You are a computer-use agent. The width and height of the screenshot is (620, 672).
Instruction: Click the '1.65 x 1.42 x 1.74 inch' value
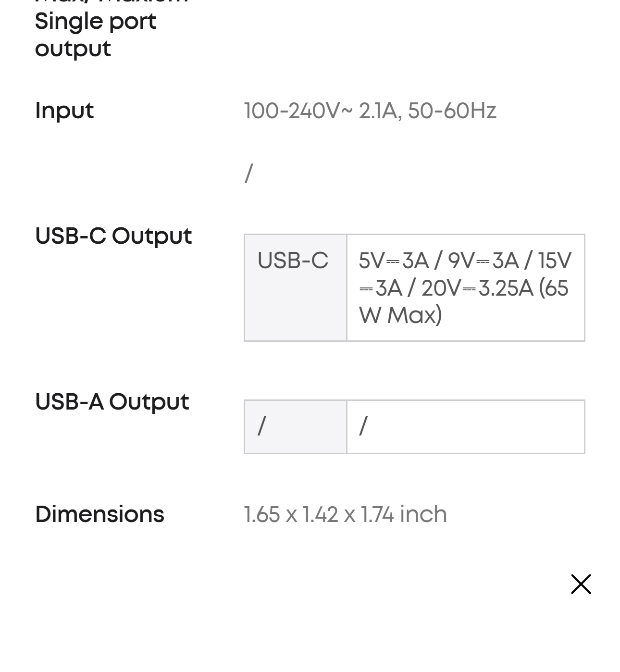[x=345, y=514]
